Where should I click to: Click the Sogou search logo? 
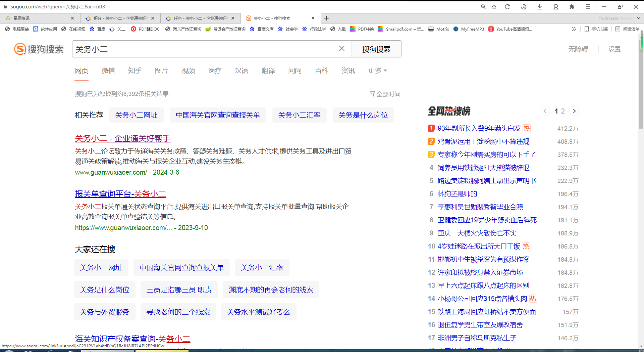click(39, 49)
